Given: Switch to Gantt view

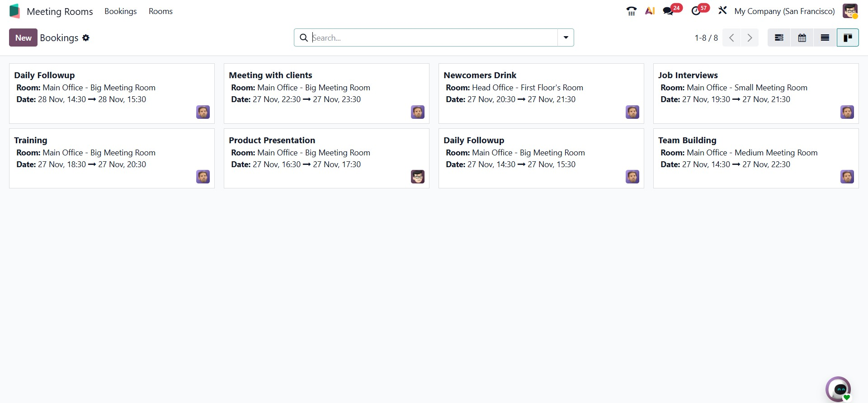Looking at the screenshot, I should coord(779,38).
